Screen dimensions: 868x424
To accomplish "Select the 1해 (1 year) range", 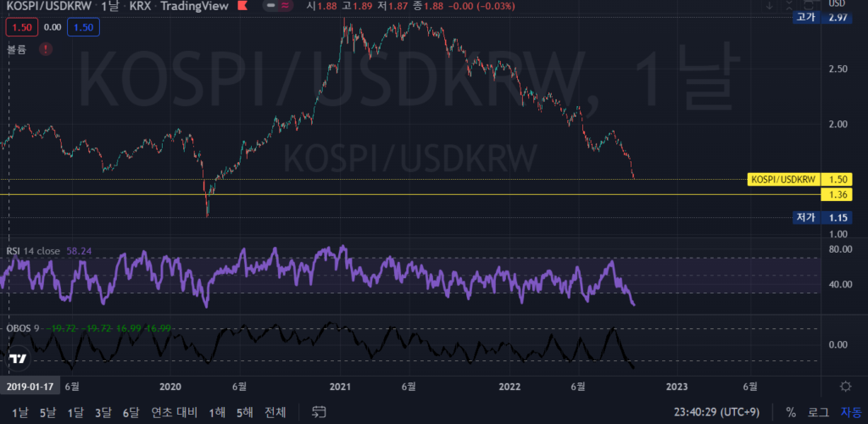I will click(217, 412).
